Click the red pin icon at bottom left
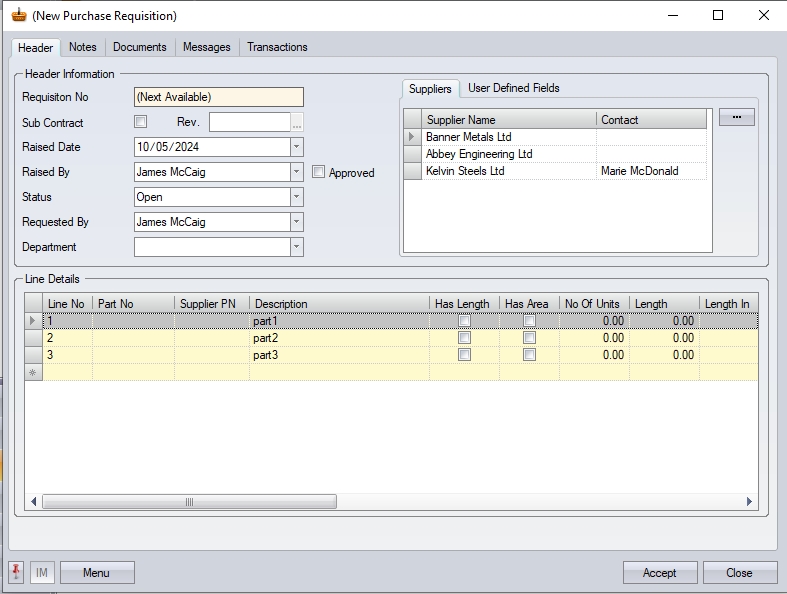The width and height of the screenshot is (787, 594). click(x=17, y=572)
